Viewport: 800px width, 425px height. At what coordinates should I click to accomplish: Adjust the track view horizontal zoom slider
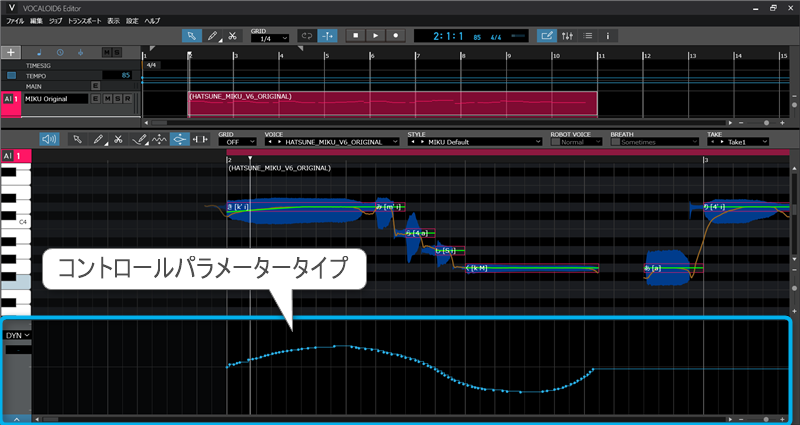pos(766,123)
